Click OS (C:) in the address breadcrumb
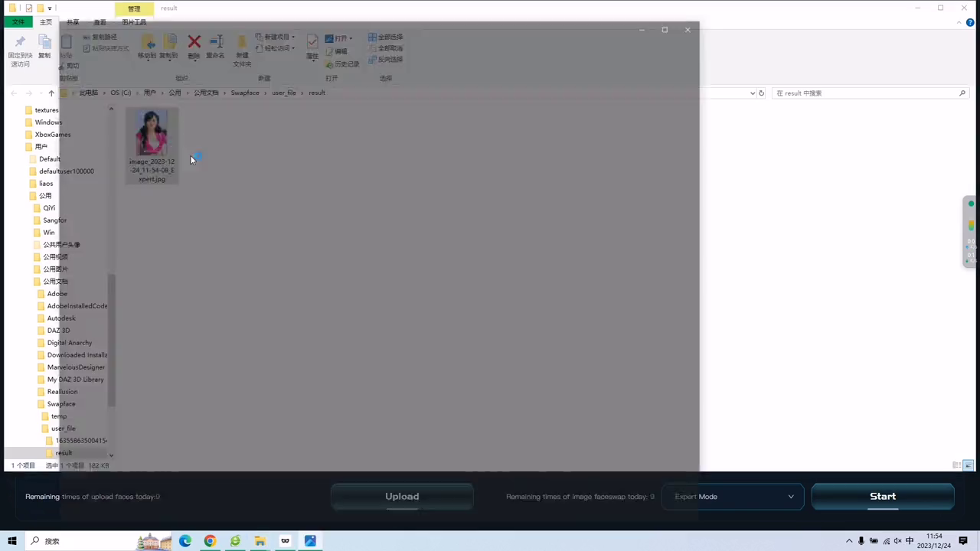 coord(120,93)
